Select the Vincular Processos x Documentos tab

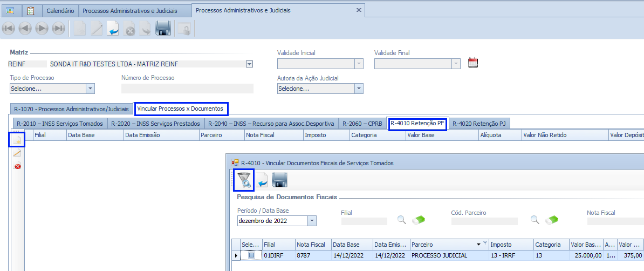click(180, 109)
